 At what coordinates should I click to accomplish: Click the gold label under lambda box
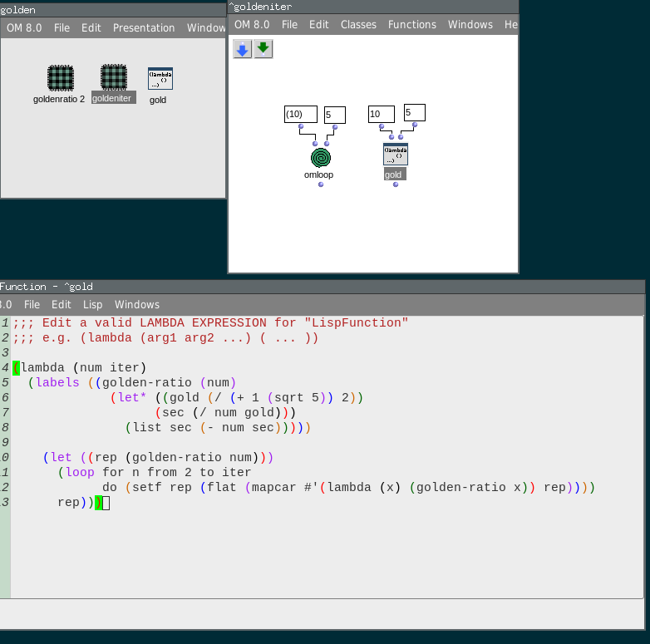[393, 175]
